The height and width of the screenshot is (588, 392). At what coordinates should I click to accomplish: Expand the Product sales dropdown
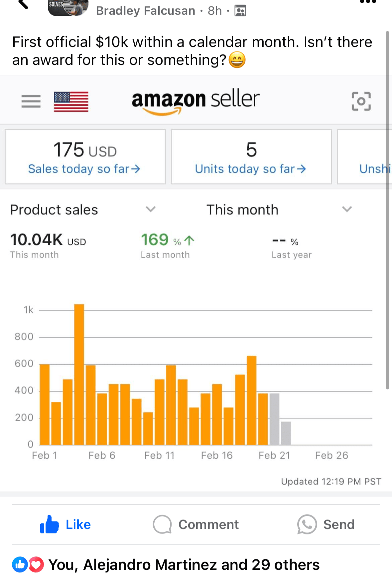tap(150, 209)
